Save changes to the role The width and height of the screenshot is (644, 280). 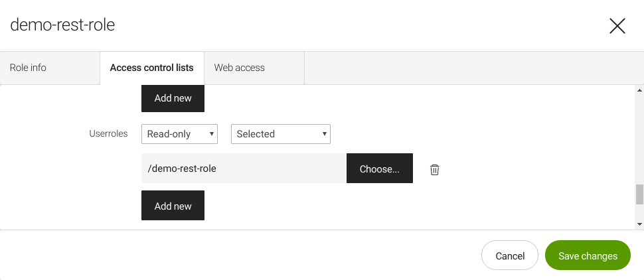coord(588,255)
